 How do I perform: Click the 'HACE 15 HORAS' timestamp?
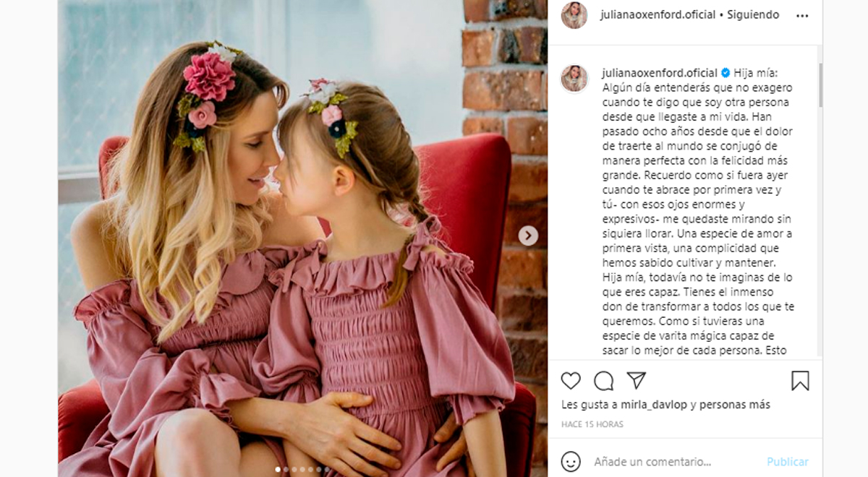(591, 424)
